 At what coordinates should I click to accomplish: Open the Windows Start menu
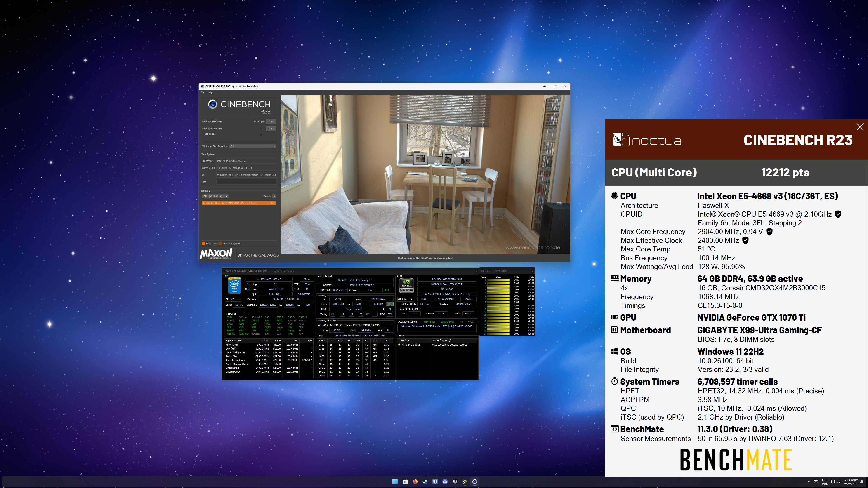[395, 482]
